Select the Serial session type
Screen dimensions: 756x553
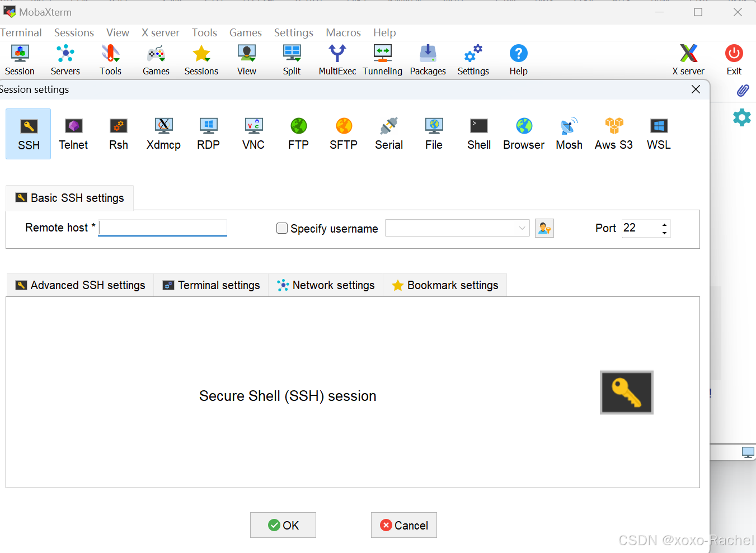[x=389, y=134]
